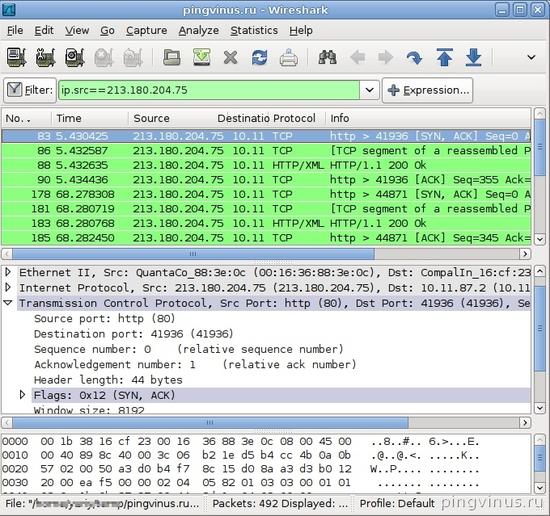Open the Statistics menu
The image size is (550, 516).
pyautogui.click(x=254, y=31)
